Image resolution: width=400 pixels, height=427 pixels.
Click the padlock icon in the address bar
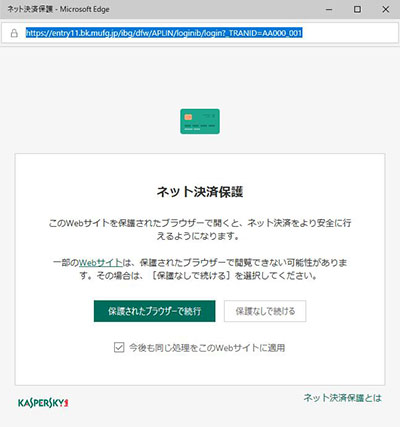pos(14,33)
